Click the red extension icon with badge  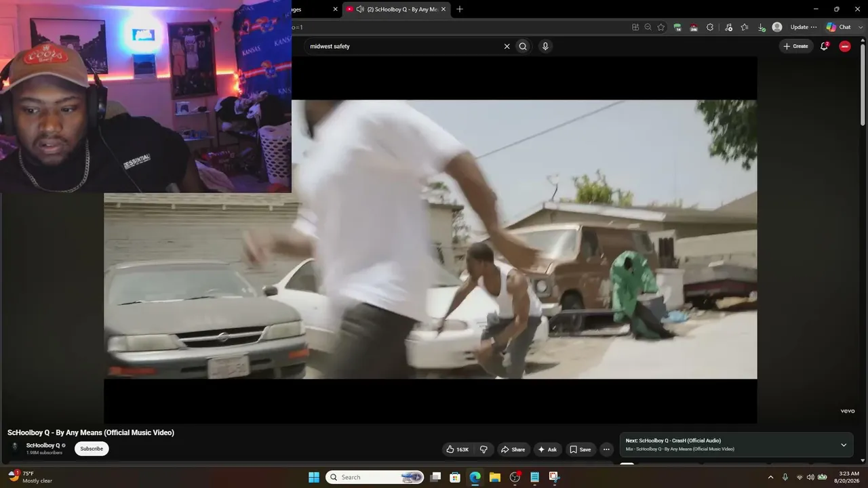(x=694, y=27)
